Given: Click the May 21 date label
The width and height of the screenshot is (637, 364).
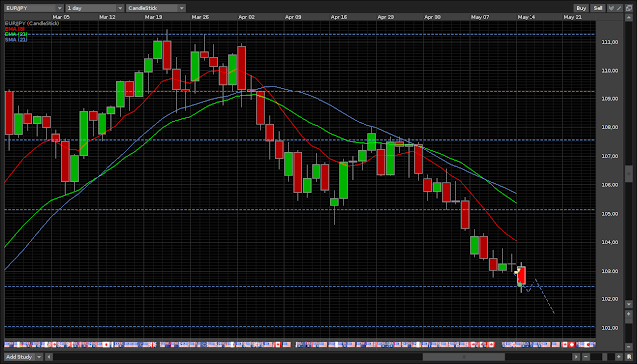Looking at the screenshot, I should (573, 17).
